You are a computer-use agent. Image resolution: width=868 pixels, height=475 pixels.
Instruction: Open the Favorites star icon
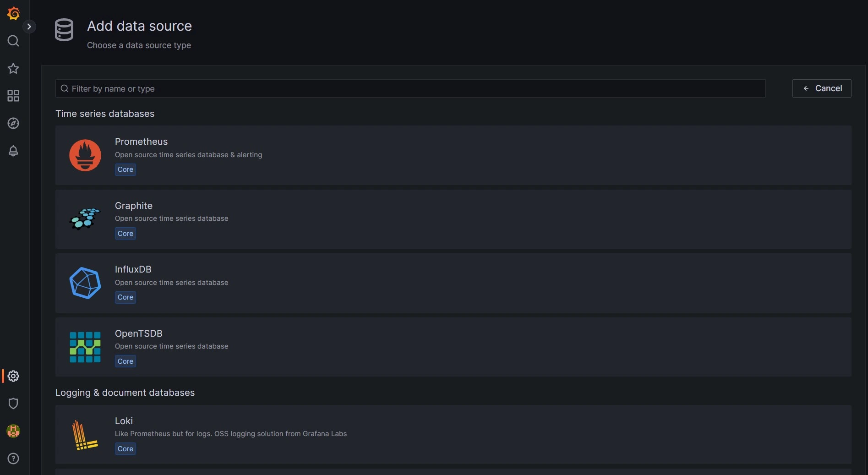tap(13, 68)
